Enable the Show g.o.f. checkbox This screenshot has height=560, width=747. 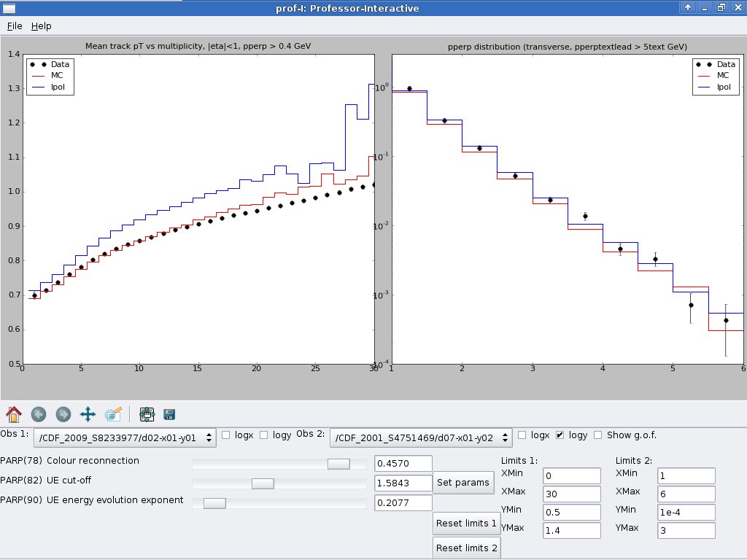tap(598, 435)
